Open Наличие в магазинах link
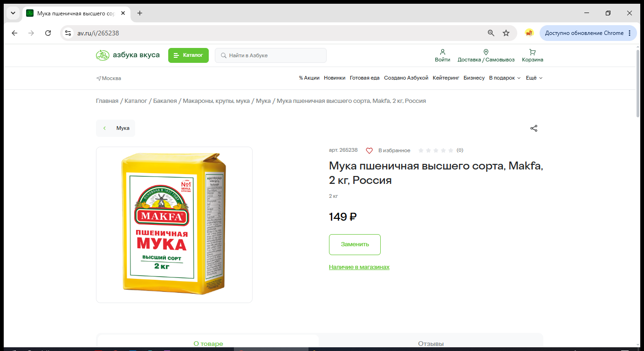This screenshot has width=644, height=351. [x=359, y=267]
